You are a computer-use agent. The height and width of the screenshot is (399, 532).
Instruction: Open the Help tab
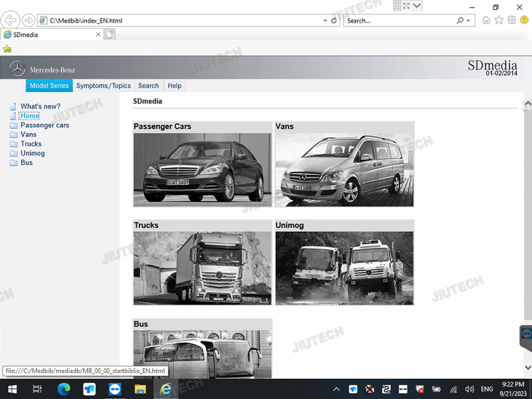[x=174, y=86]
